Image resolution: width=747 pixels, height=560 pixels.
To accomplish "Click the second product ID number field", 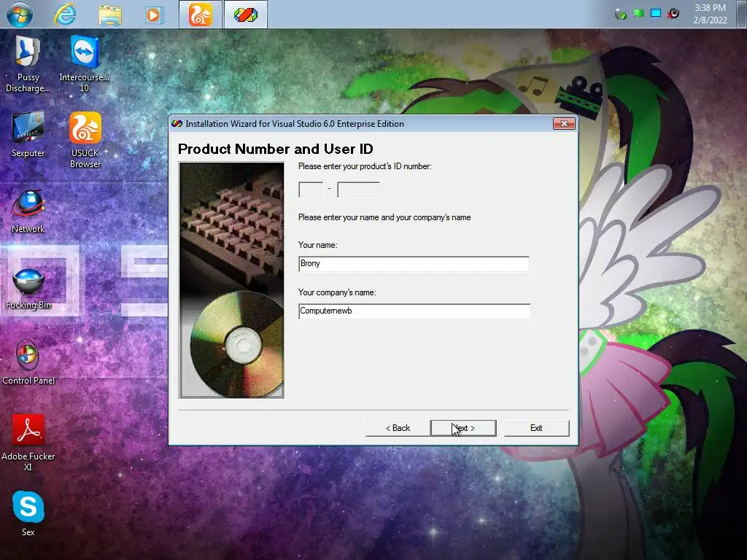I will pyautogui.click(x=358, y=190).
